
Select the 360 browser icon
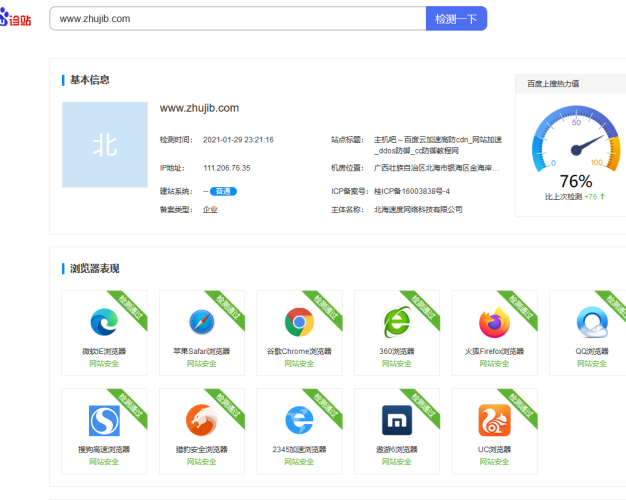coord(397,322)
